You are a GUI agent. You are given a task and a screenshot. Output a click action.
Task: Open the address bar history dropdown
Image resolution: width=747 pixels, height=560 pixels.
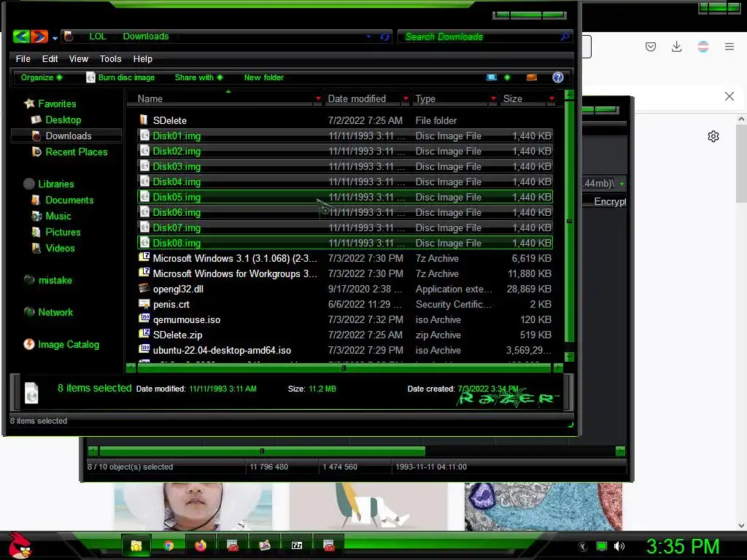(x=368, y=36)
